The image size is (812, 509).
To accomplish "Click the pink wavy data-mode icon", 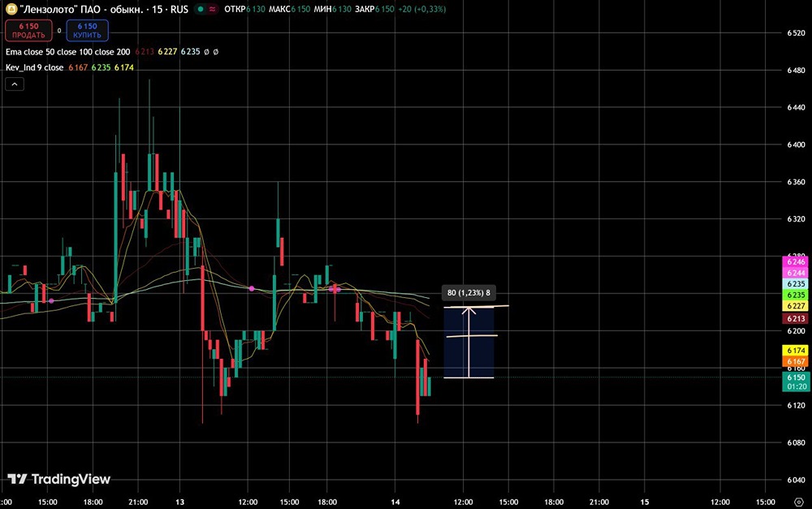I will 212,9.
